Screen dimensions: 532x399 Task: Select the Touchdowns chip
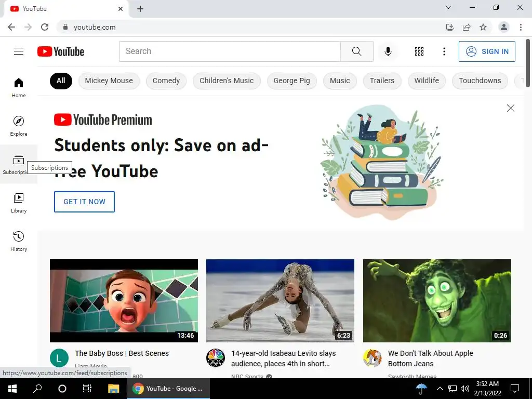480,81
